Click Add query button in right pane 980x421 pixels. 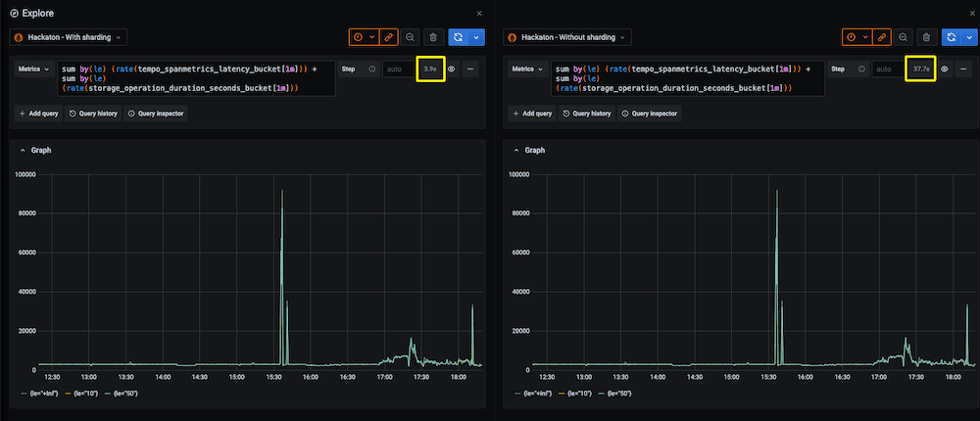click(531, 114)
